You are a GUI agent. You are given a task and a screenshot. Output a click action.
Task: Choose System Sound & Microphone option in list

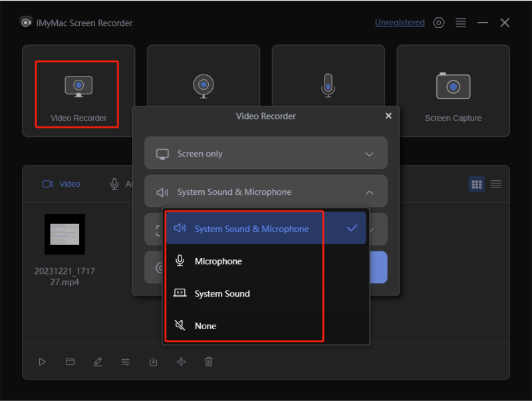(265, 228)
